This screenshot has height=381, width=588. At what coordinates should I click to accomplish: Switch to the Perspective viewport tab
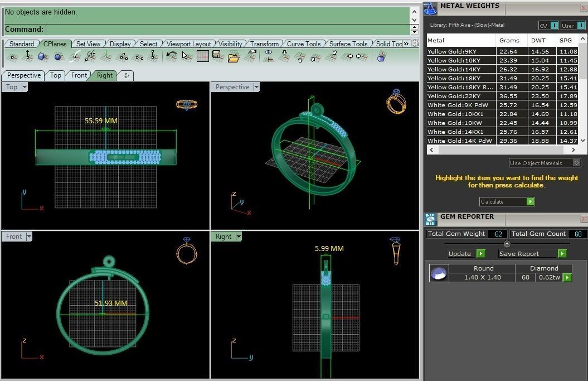click(24, 75)
